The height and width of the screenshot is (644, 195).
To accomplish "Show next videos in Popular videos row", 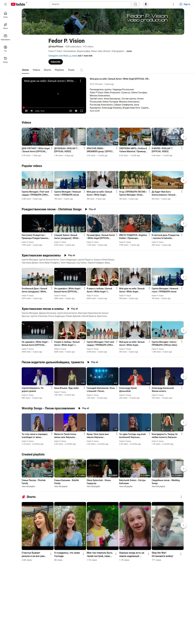I will pyautogui.click(x=183, y=180).
